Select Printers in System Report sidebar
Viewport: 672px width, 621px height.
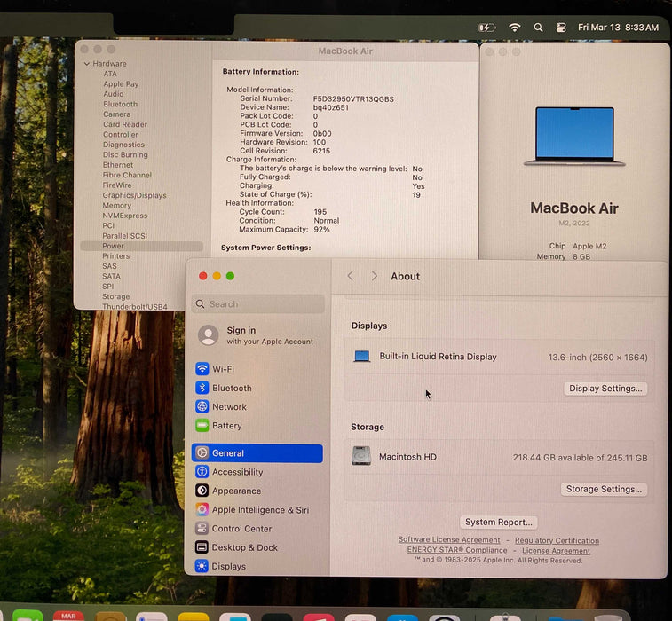pos(115,256)
